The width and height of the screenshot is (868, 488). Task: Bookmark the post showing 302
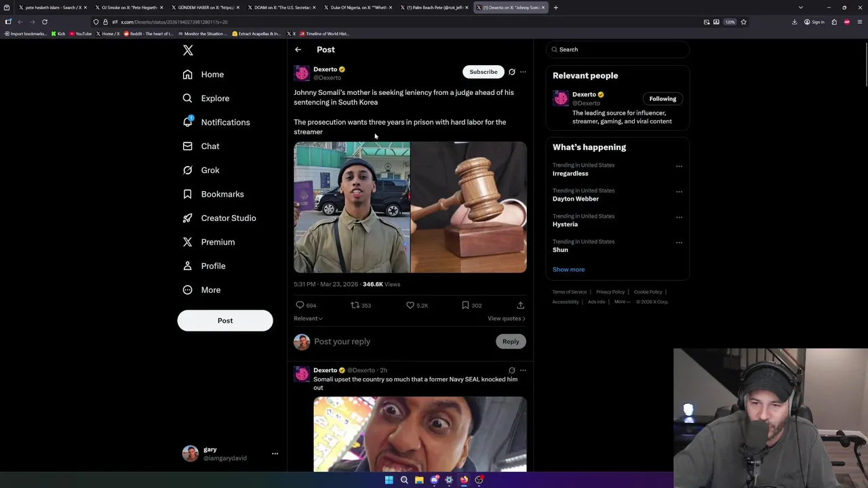pyautogui.click(x=465, y=305)
